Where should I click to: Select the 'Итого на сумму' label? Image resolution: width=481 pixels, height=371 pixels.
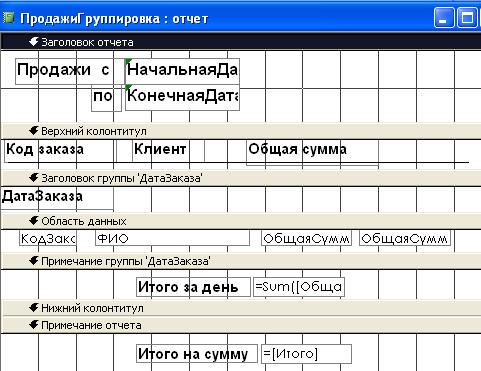(197, 354)
